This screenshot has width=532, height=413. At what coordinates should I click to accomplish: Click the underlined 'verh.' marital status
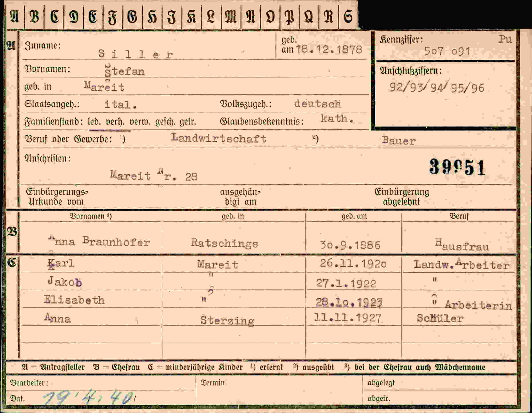point(115,121)
